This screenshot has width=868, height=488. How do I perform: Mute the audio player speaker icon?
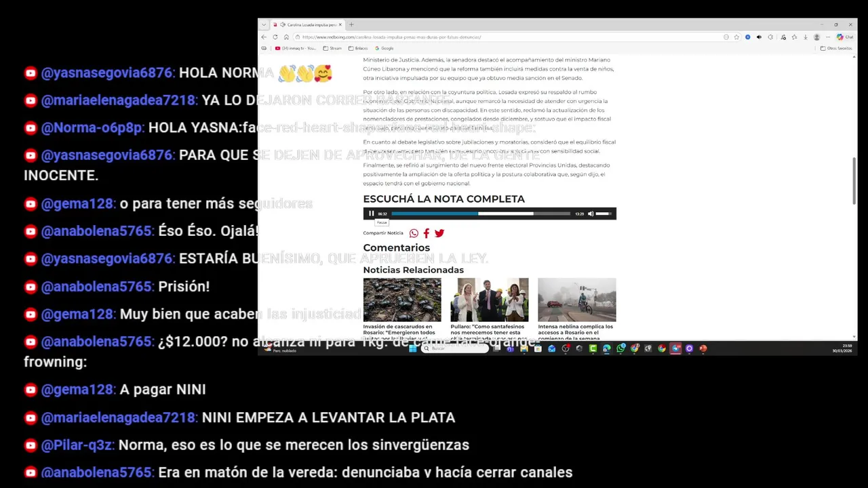coord(591,213)
